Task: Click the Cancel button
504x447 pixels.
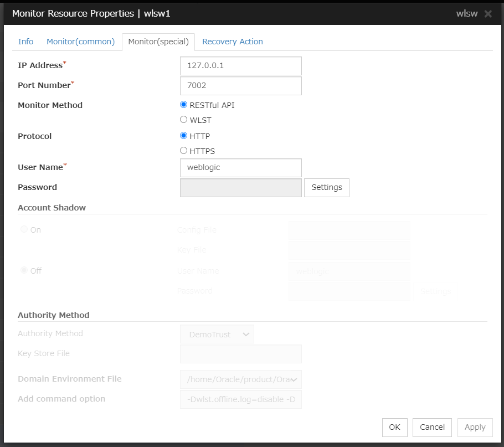Action: [432, 427]
